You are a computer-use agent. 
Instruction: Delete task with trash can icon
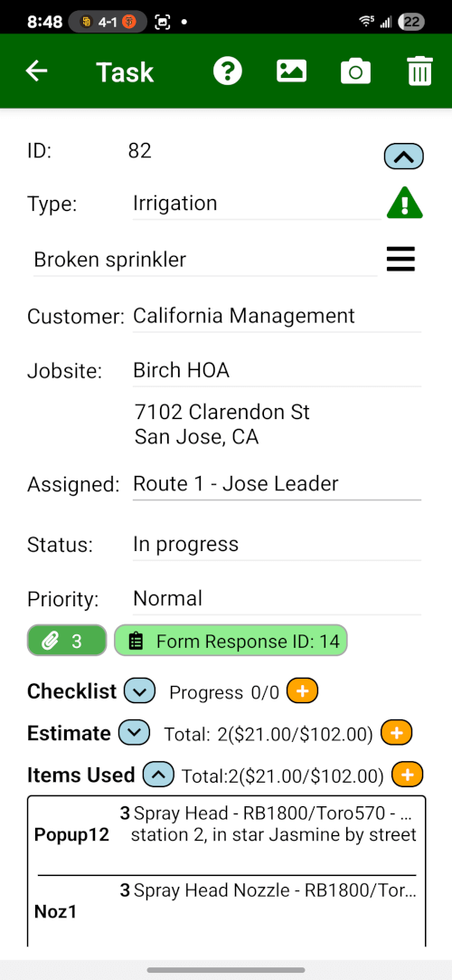coord(419,71)
